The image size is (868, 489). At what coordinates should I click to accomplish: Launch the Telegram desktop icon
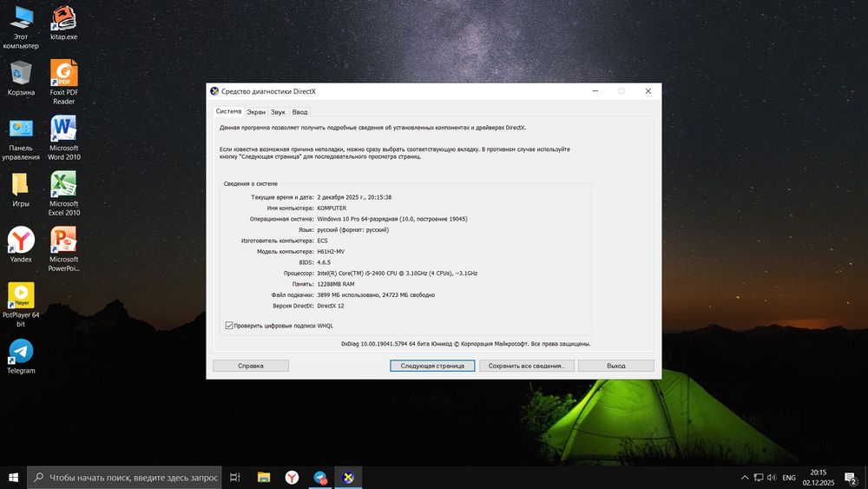click(x=21, y=356)
